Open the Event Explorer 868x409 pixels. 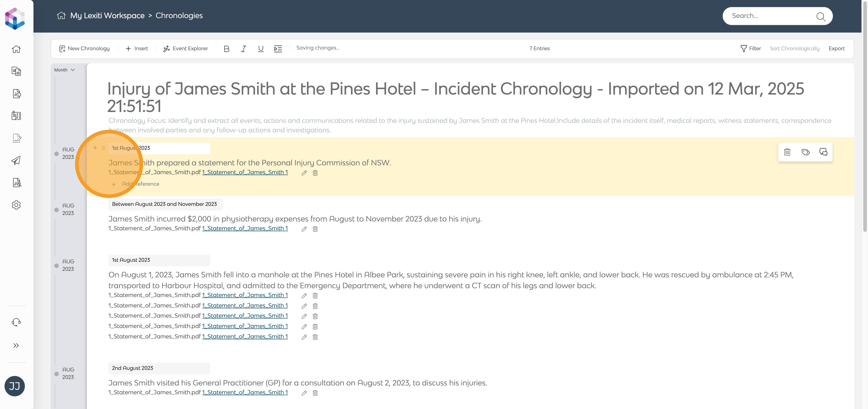coord(186,49)
